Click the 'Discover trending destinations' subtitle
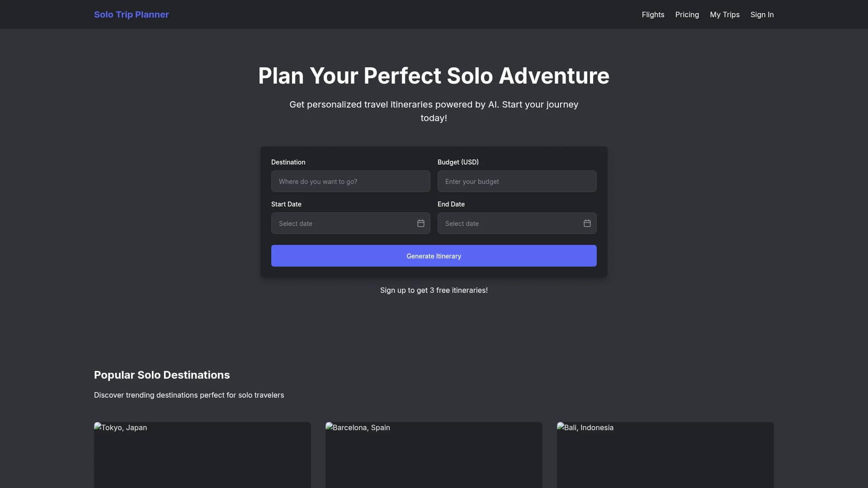Image resolution: width=868 pixels, height=488 pixels. pos(189,395)
